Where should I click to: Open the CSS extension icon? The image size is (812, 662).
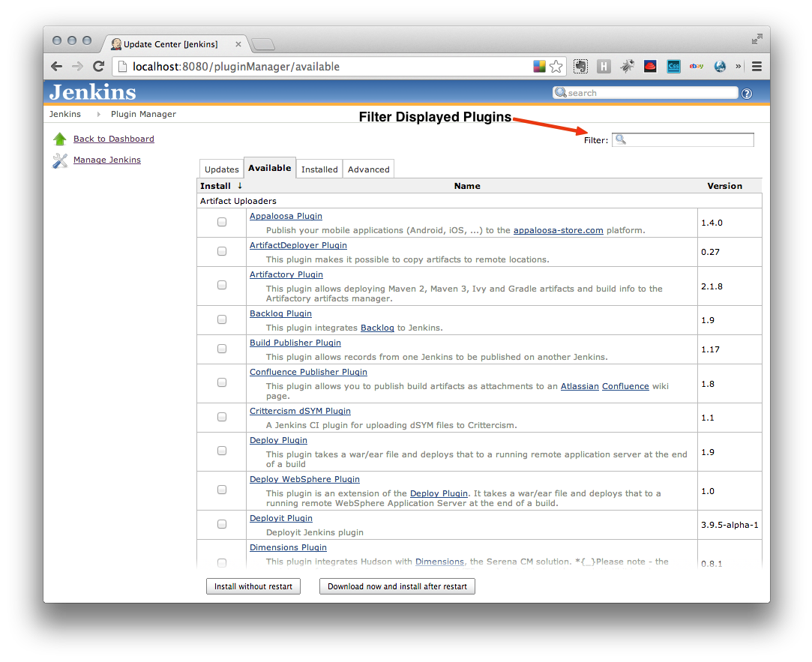click(673, 66)
